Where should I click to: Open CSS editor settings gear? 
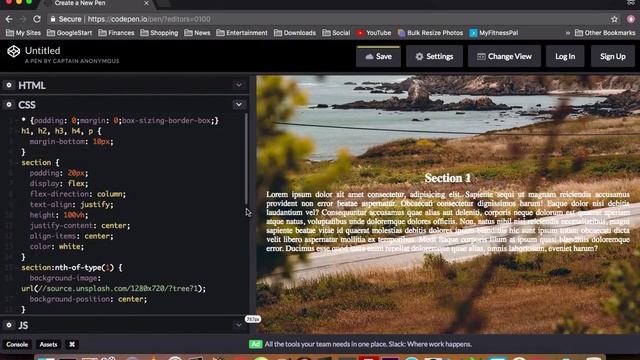pos(9,104)
